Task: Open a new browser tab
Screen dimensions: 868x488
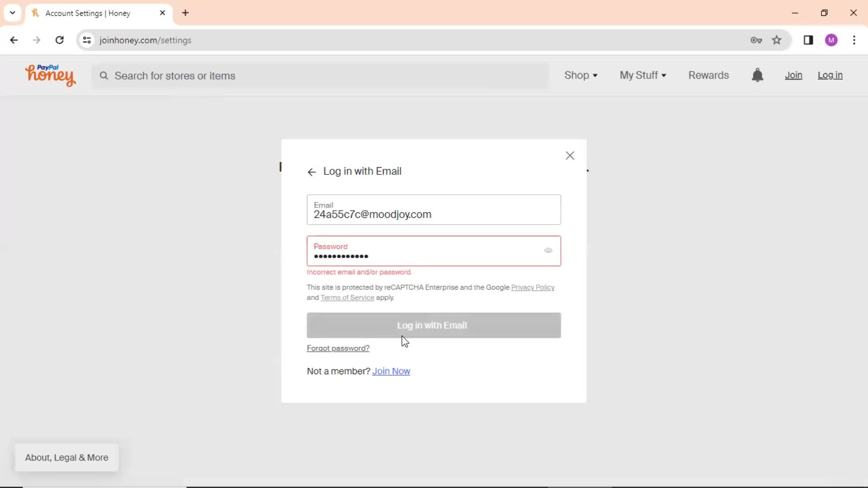Action: point(185,13)
